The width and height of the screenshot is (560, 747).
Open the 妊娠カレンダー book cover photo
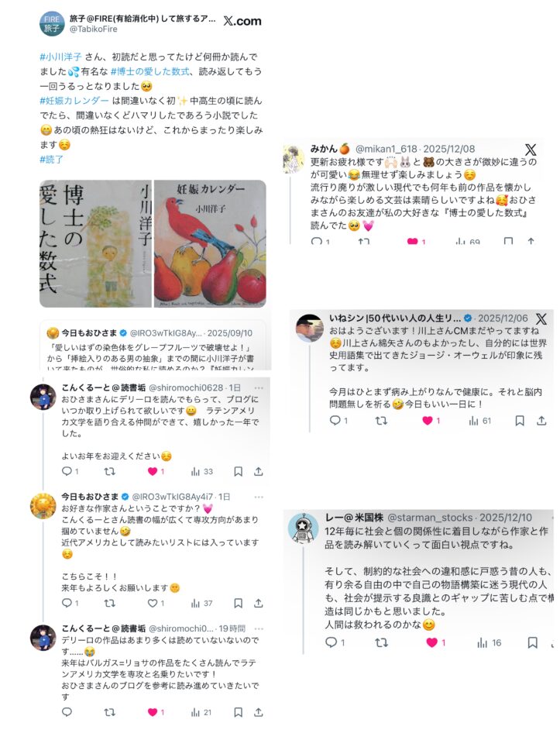pyautogui.click(x=210, y=243)
